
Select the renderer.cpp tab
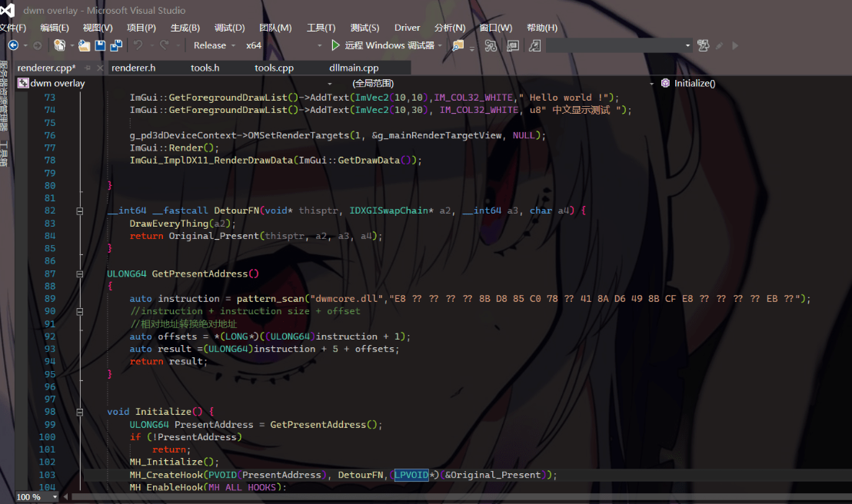[x=46, y=68]
